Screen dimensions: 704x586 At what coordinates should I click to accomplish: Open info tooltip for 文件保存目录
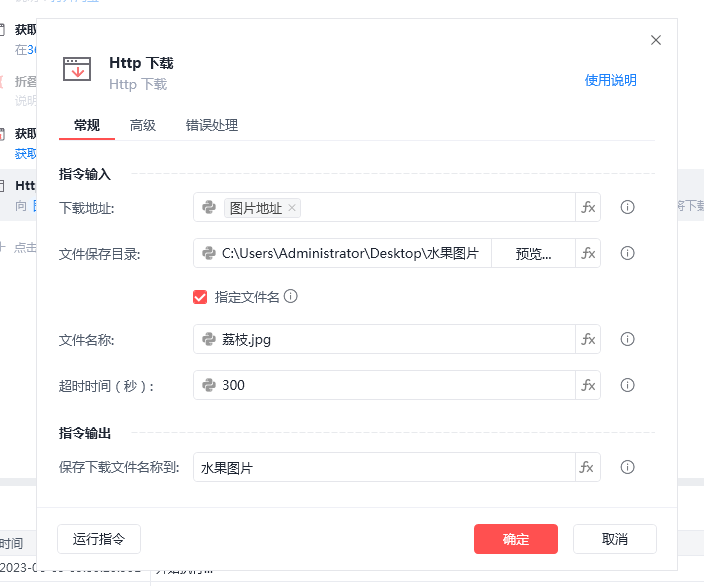[627, 253]
